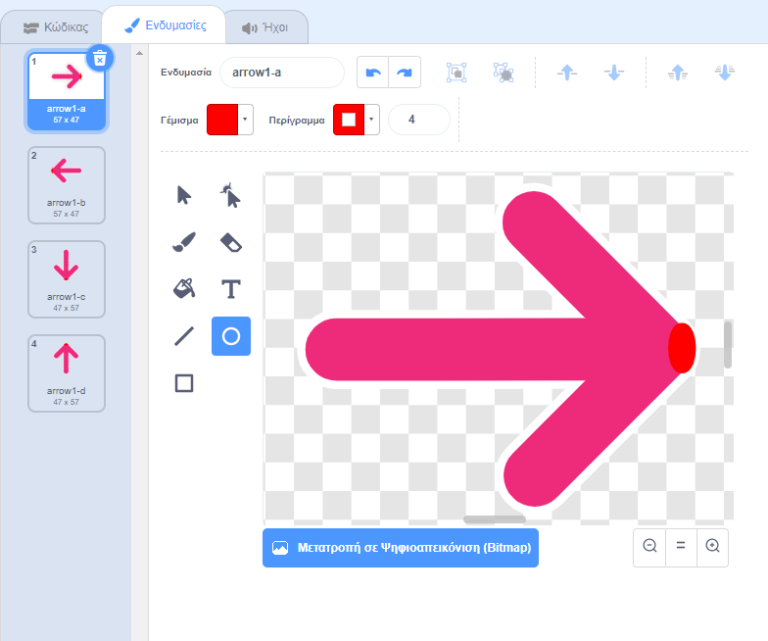Click the canvas horizontal scrollbar handle
This screenshot has height=641, width=768.
494,519
